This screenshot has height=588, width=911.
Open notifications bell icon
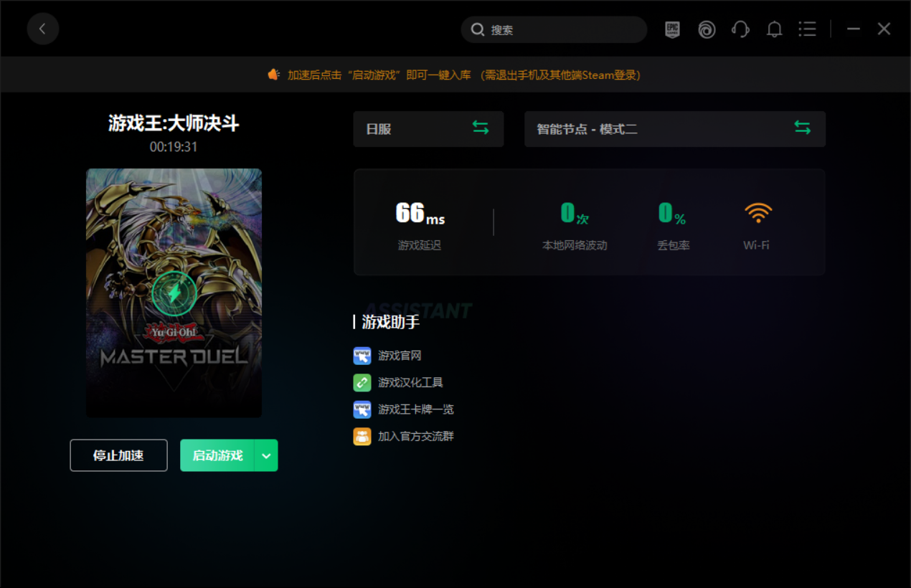774,29
